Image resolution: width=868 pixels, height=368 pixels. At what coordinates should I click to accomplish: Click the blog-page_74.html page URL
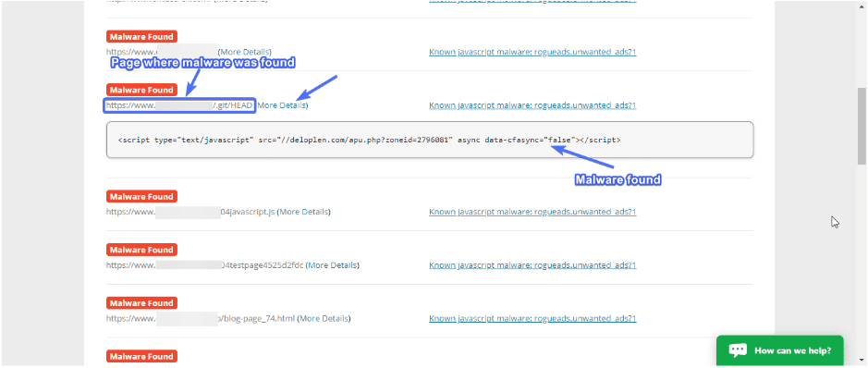201,319
